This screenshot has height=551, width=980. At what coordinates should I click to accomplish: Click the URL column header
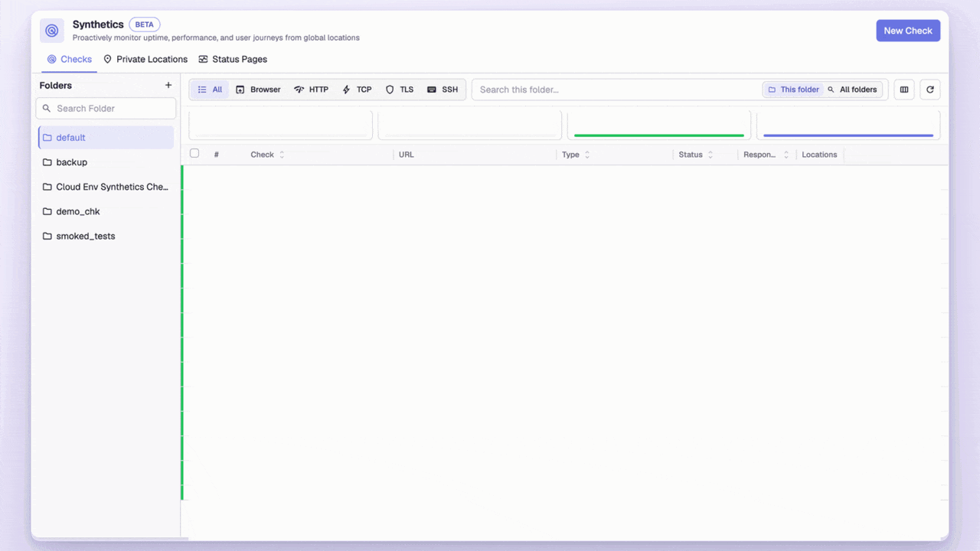pos(406,155)
